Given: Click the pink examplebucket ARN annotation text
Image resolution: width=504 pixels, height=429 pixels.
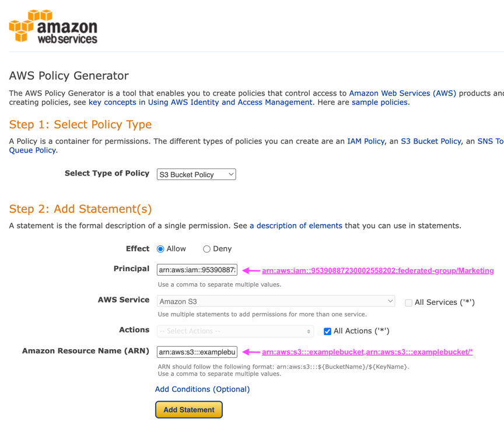Looking at the screenshot, I should [367, 352].
